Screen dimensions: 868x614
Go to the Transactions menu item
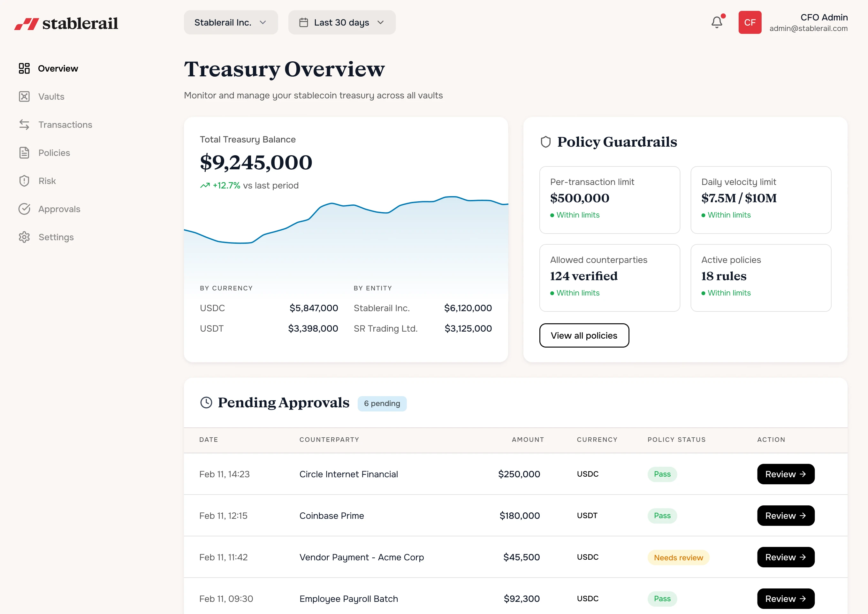click(65, 124)
